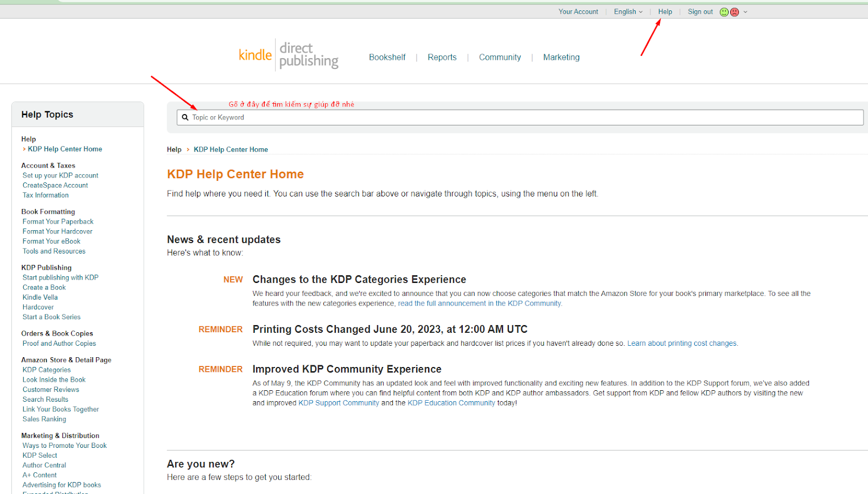
Task: Click Learn about printing cost changes link
Action: (x=682, y=343)
